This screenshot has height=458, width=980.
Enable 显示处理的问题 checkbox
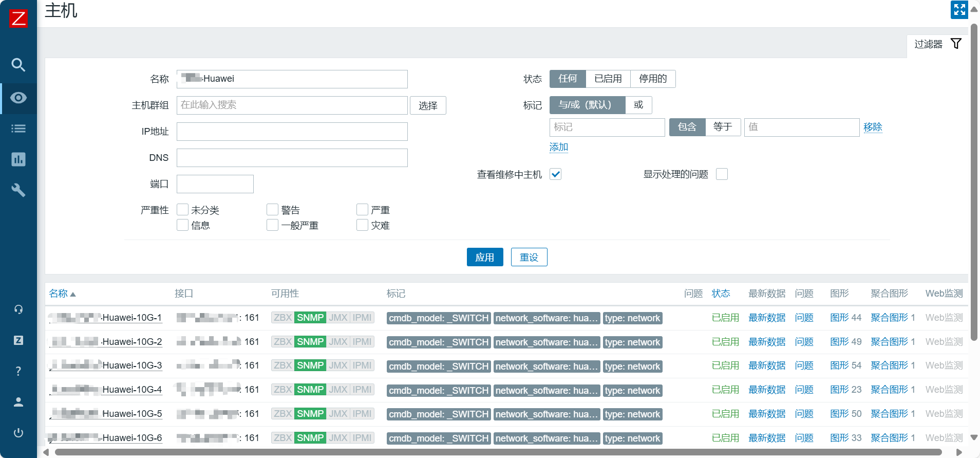pos(722,174)
